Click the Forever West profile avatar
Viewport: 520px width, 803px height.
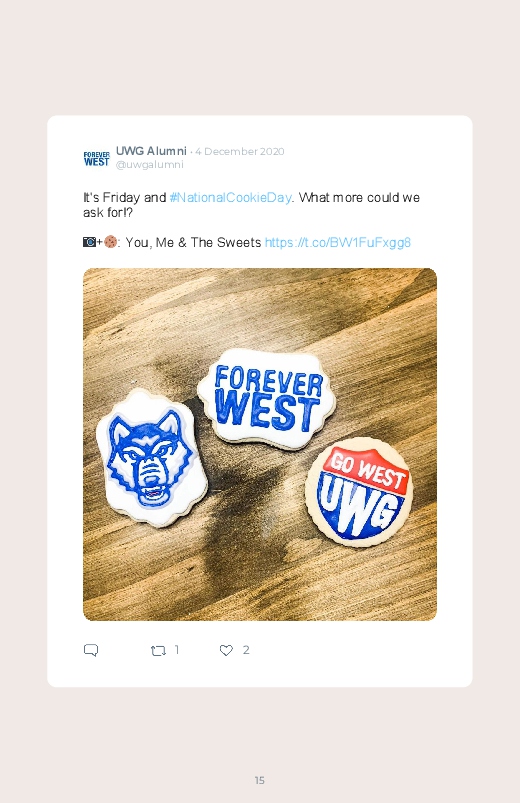pyautogui.click(x=97, y=158)
